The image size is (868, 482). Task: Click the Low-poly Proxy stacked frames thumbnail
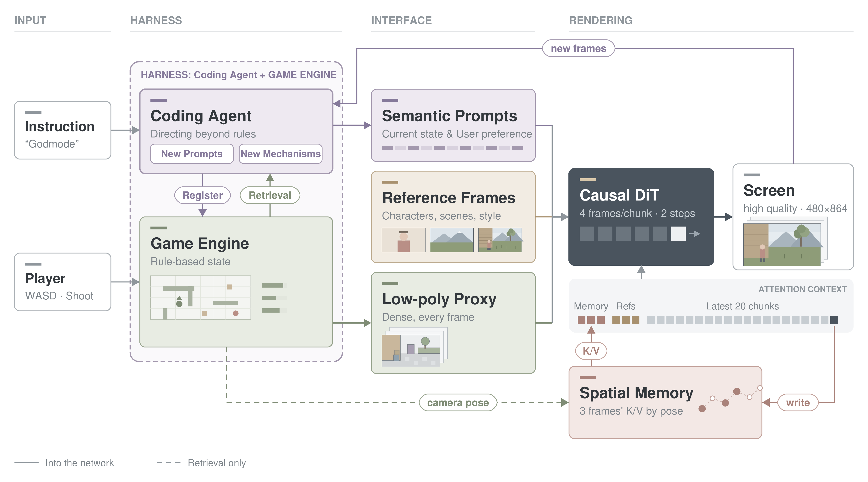[x=415, y=347]
